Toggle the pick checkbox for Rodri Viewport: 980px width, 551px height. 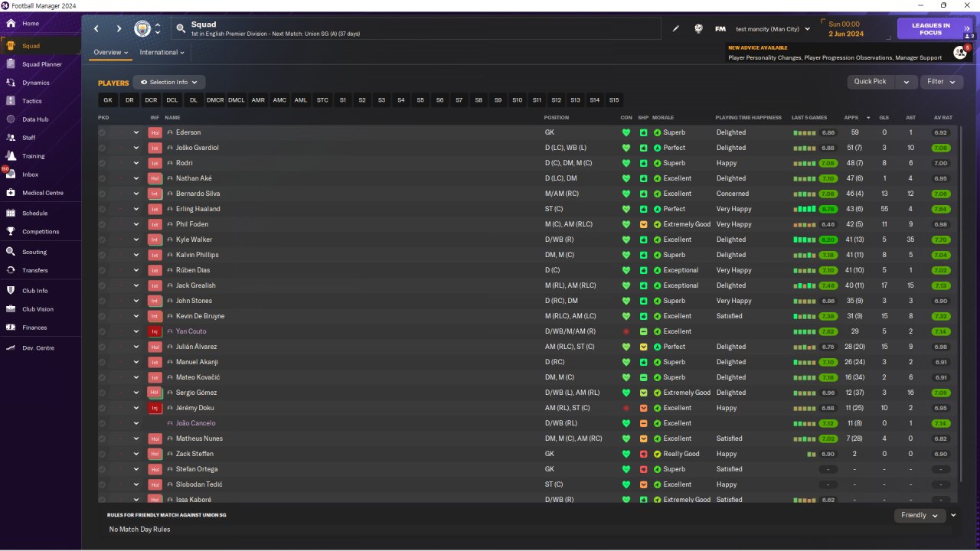(x=103, y=163)
